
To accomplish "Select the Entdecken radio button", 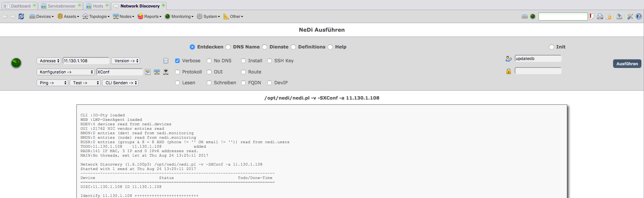I will pyautogui.click(x=192, y=47).
